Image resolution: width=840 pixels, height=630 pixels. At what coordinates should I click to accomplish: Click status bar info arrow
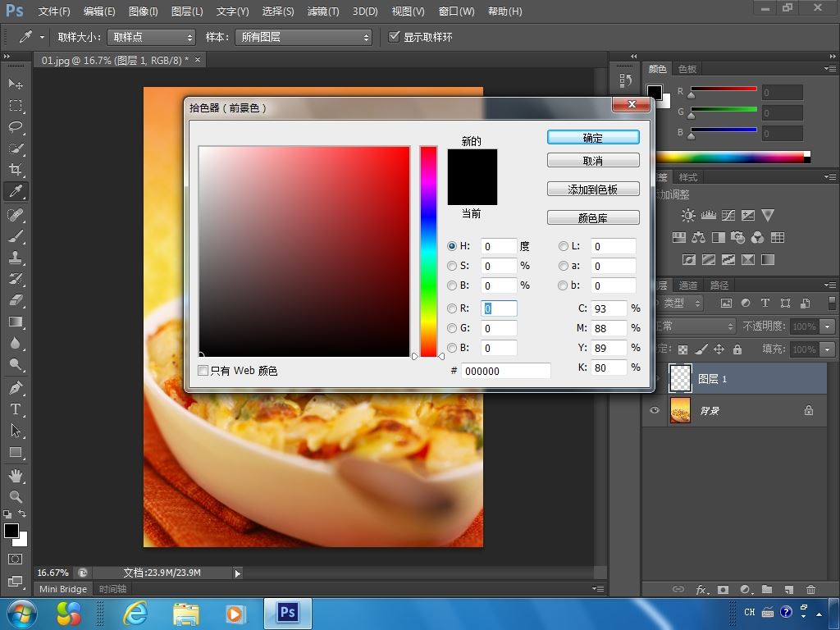tap(237, 573)
